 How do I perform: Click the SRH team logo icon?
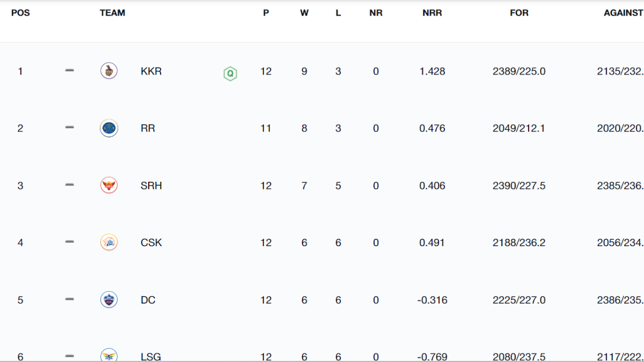pyautogui.click(x=109, y=186)
